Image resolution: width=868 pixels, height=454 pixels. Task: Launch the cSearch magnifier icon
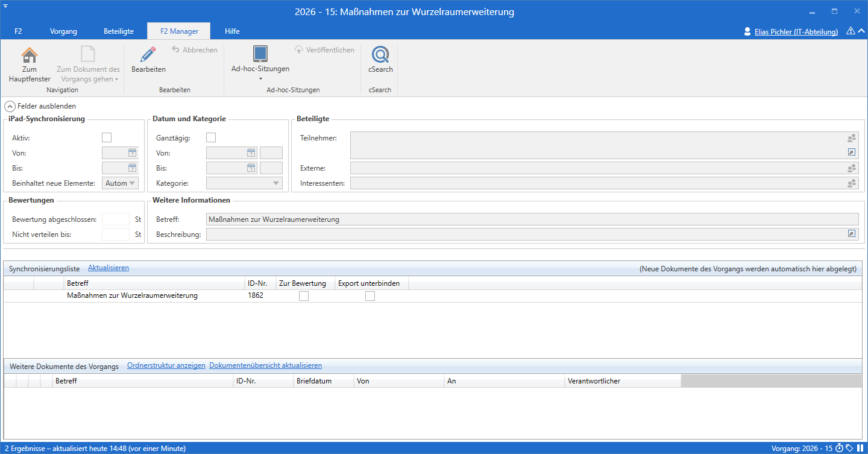[380, 55]
